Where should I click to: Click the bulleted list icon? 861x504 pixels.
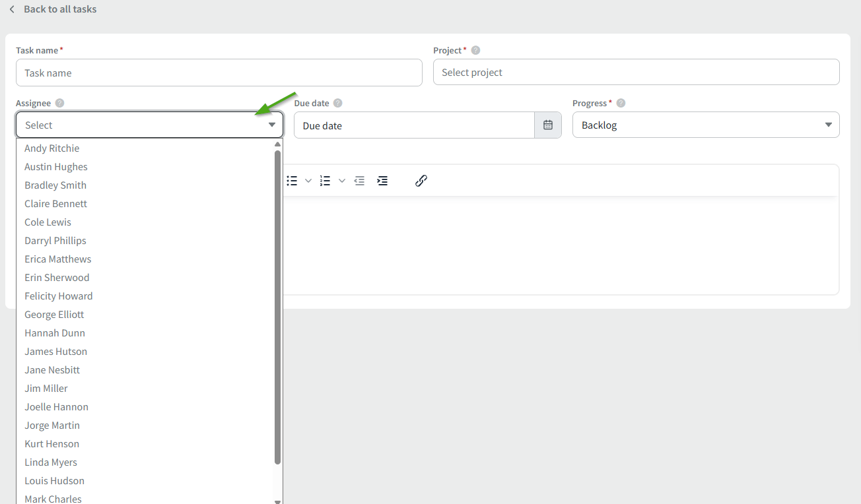(x=292, y=181)
